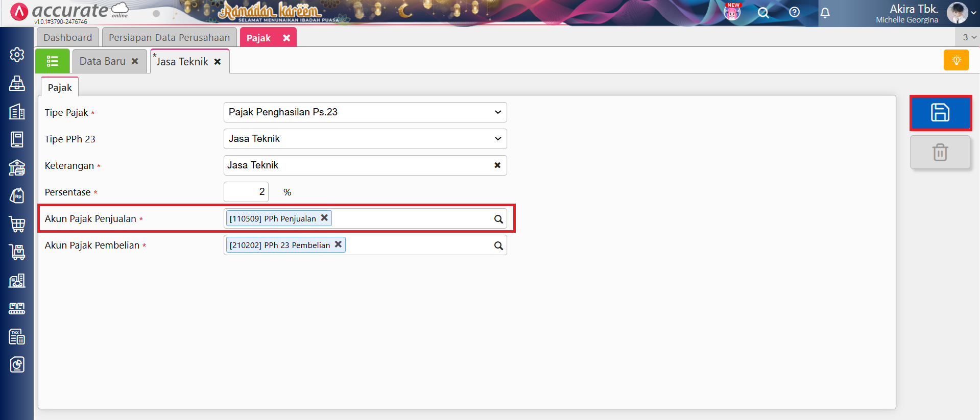980x420 pixels.
Task: Open the green list view button
Action: 52,61
